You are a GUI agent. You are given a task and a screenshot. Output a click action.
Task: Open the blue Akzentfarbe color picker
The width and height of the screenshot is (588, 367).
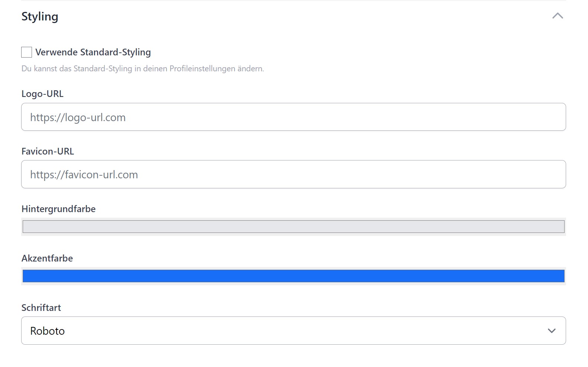click(x=293, y=276)
